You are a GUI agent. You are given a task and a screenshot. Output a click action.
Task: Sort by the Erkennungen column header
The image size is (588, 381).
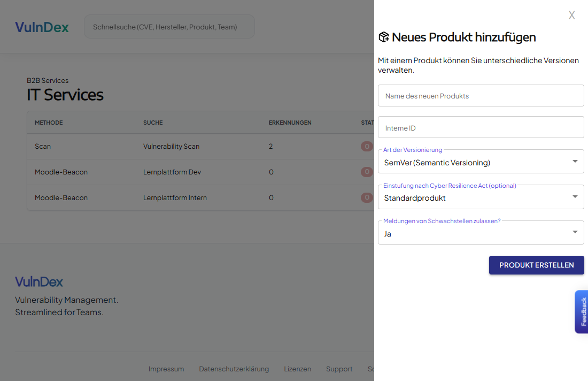(290, 123)
